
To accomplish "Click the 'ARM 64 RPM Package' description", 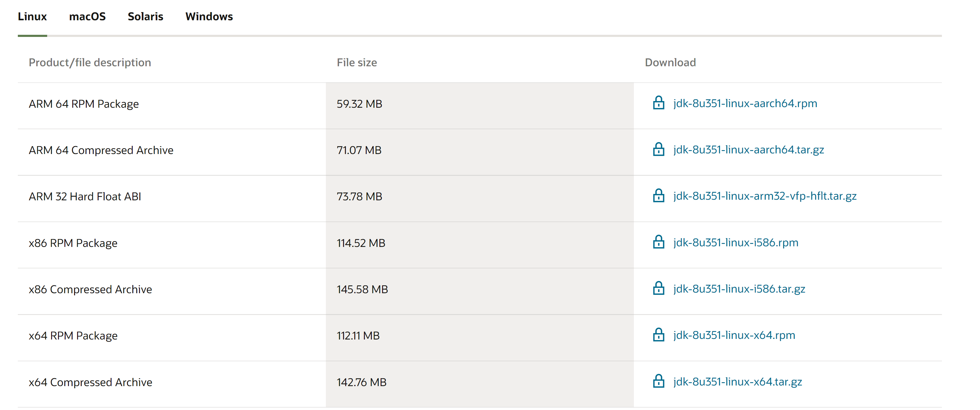I will (x=84, y=104).
